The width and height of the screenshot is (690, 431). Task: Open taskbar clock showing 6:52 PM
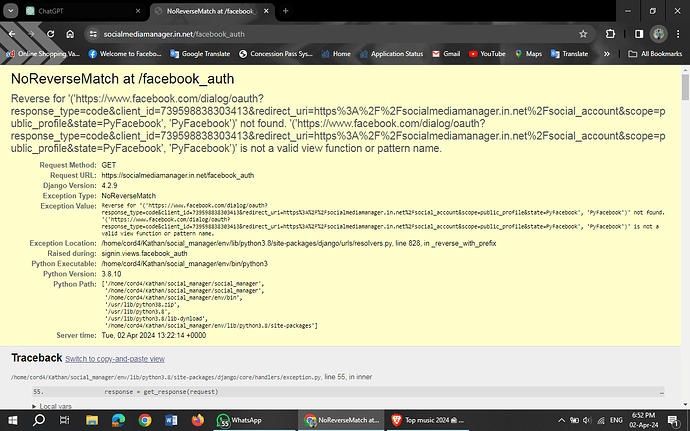click(644, 420)
